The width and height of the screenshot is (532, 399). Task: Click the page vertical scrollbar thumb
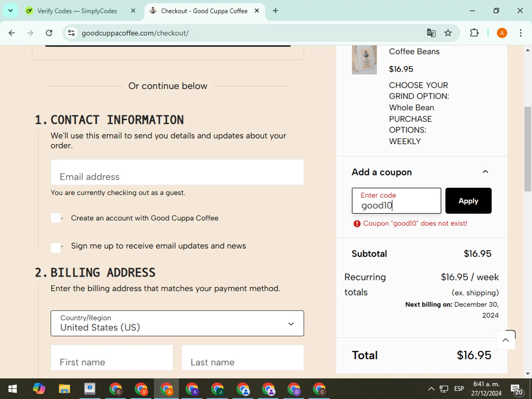click(x=528, y=149)
